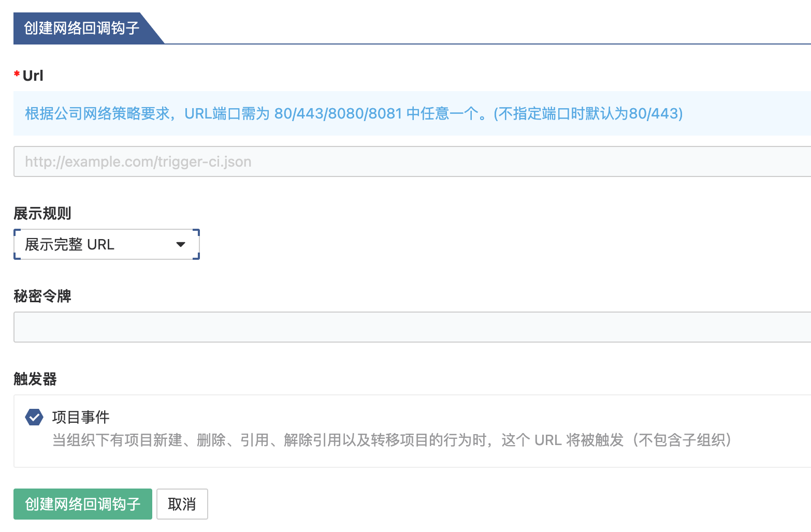
Task: Click the Url field label
Action: pos(33,76)
